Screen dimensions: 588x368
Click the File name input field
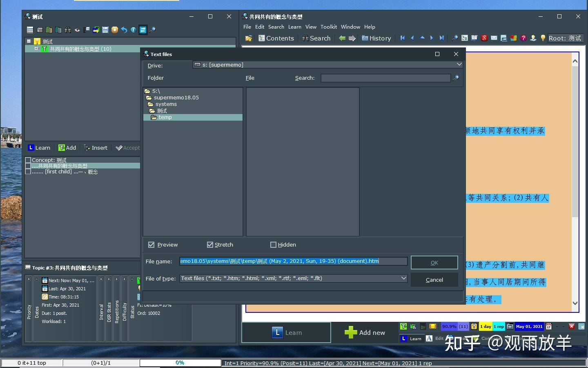(x=293, y=261)
